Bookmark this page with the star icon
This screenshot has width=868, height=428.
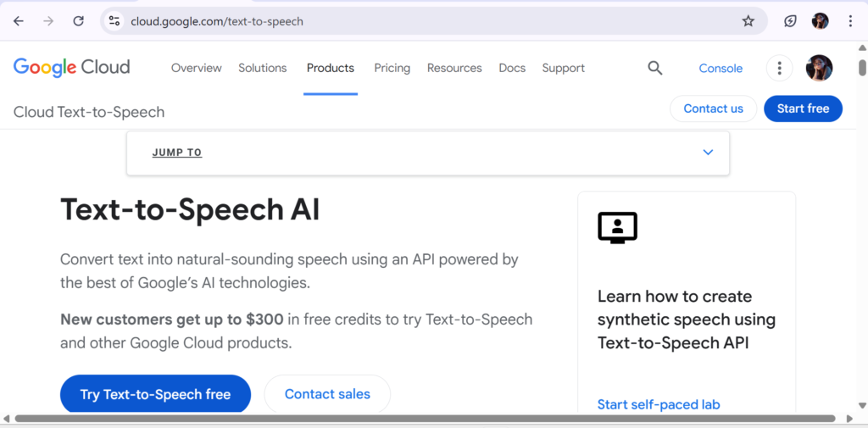point(748,21)
